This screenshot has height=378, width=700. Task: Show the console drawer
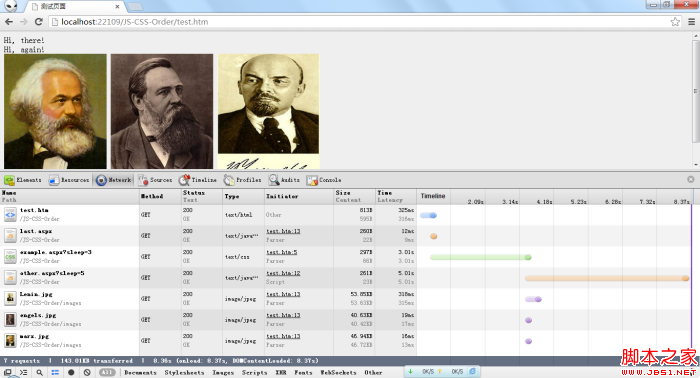(x=23, y=372)
